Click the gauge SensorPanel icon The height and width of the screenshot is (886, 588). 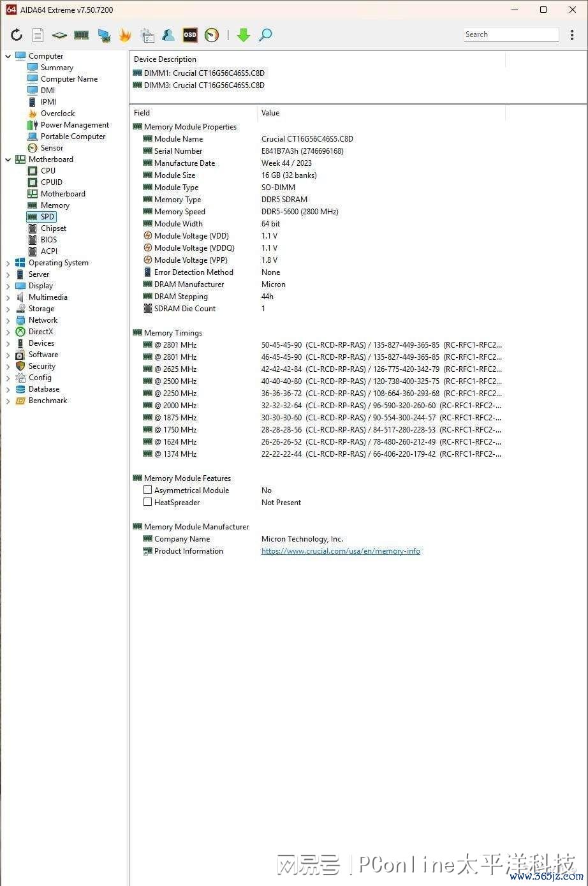(x=212, y=35)
